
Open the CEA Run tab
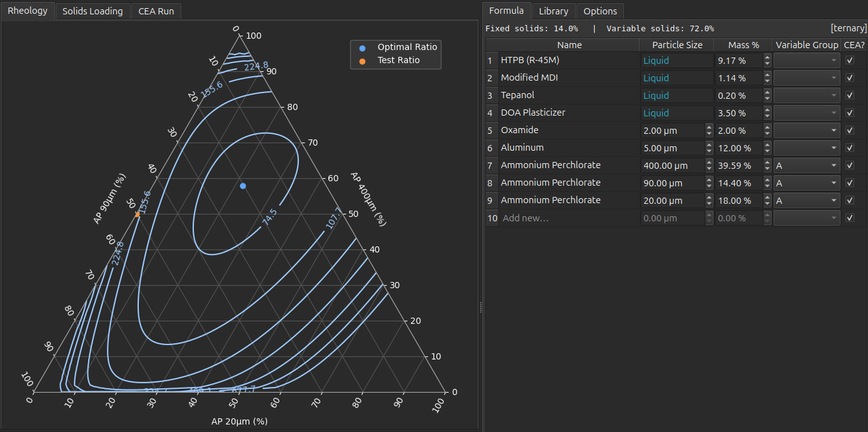156,11
